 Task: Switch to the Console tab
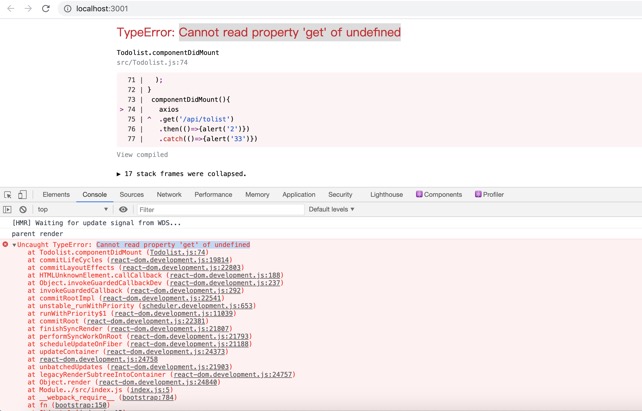coord(95,195)
